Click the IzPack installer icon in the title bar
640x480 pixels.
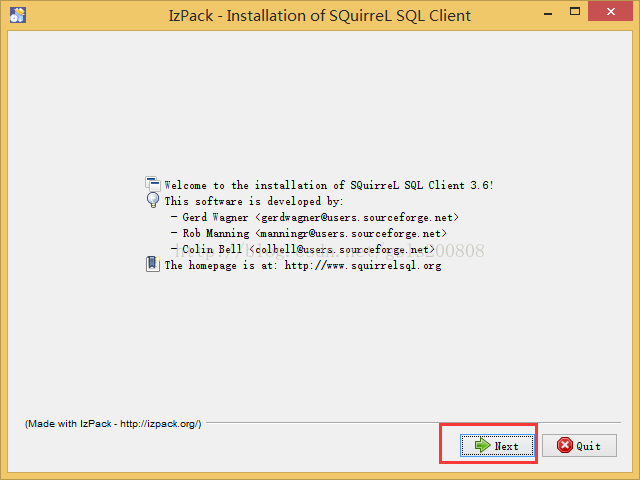coord(18,15)
